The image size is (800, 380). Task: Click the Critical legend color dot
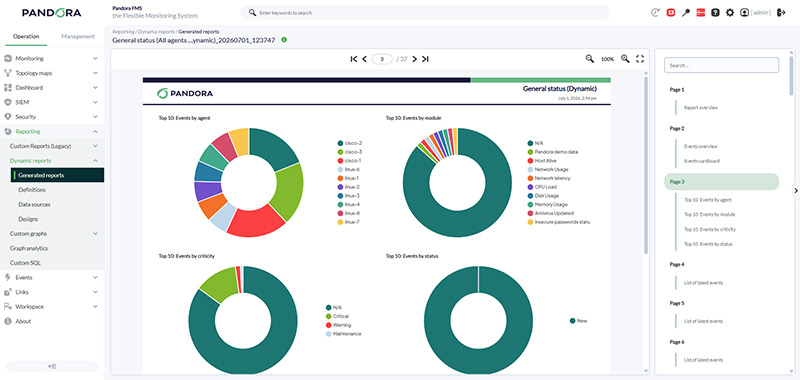[x=329, y=316]
